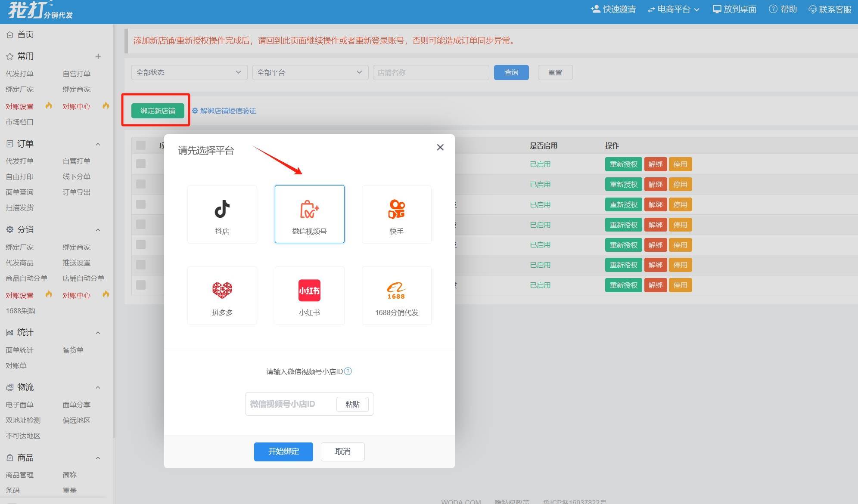Click the 快速邀请 person icon

(x=596, y=9)
